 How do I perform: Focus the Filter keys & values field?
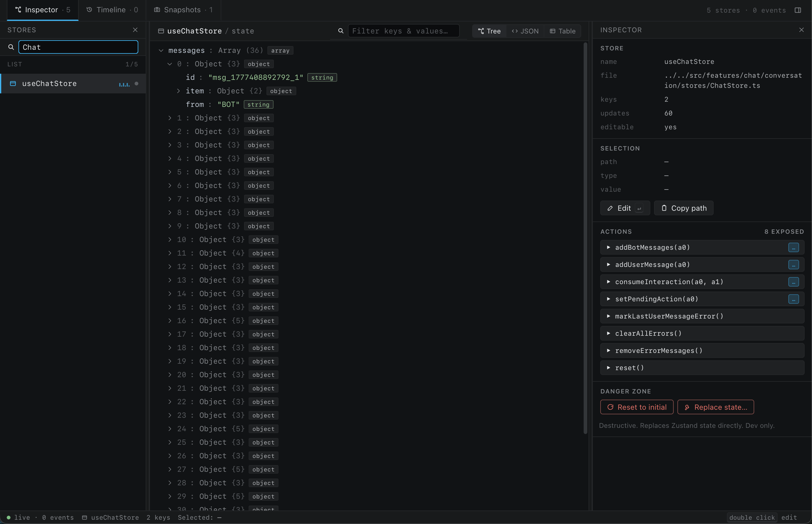(404, 31)
